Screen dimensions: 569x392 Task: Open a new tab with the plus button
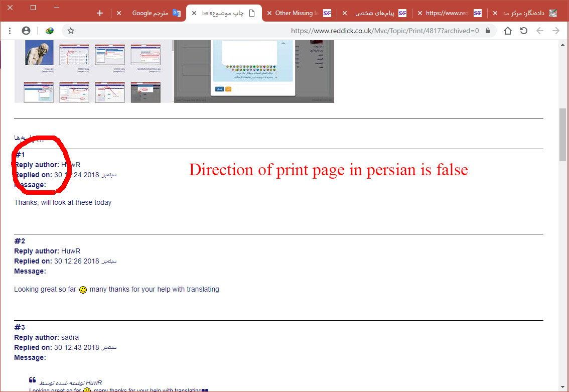pos(100,13)
